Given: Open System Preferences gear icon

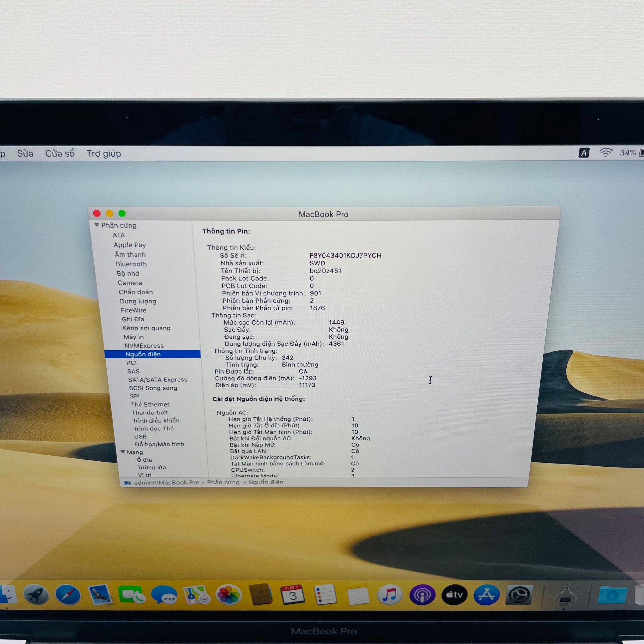Looking at the screenshot, I should (x=519, y=595).
